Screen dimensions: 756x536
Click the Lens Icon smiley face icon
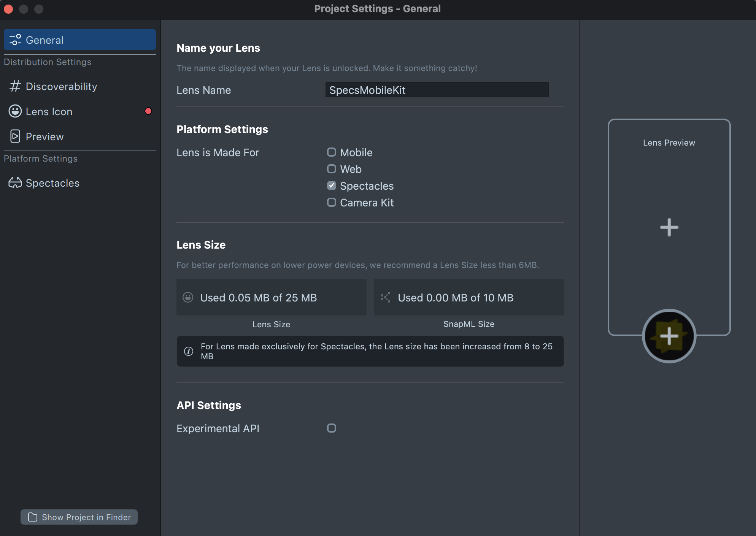(x=15, y=111)
